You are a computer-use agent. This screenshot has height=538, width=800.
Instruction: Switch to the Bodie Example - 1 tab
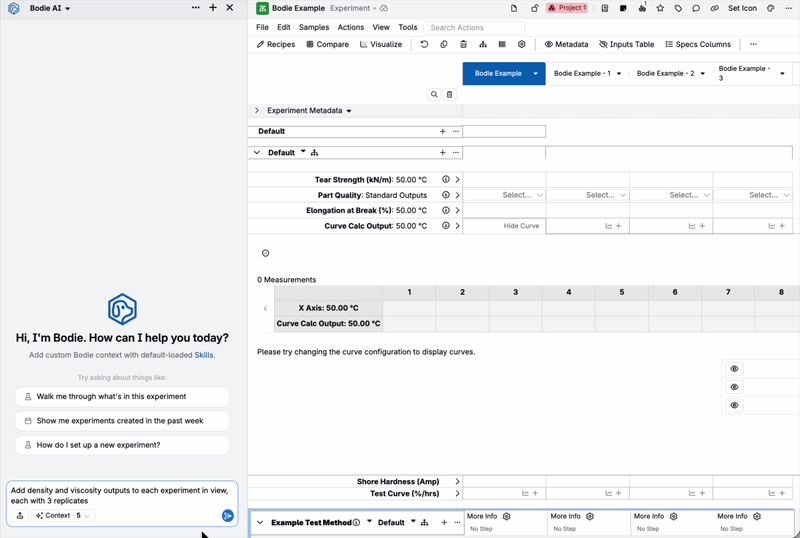[587, 74]
